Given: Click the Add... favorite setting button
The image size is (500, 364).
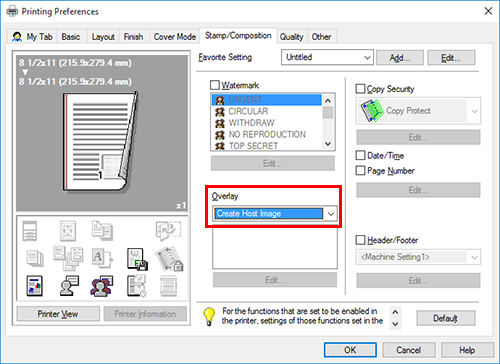Looking at the screenshot, I should [400, 58].
